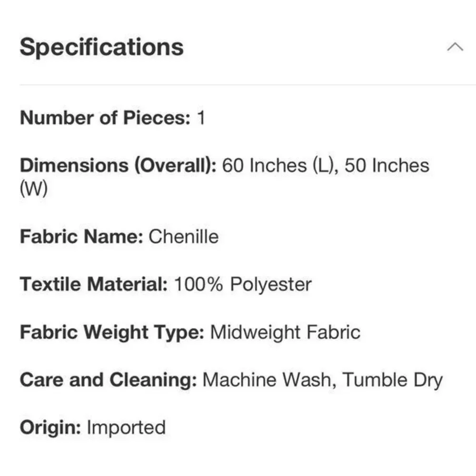Click the (W) text on second line
476x476 pixels.
pos(34,188)
